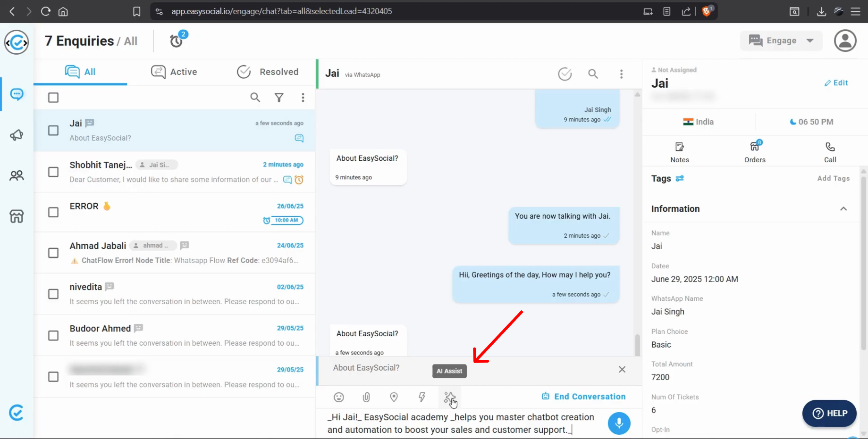Click the location pin icon
Viewport: 868px width, 439px height.
pyautogui.click(x=394, y=397)
